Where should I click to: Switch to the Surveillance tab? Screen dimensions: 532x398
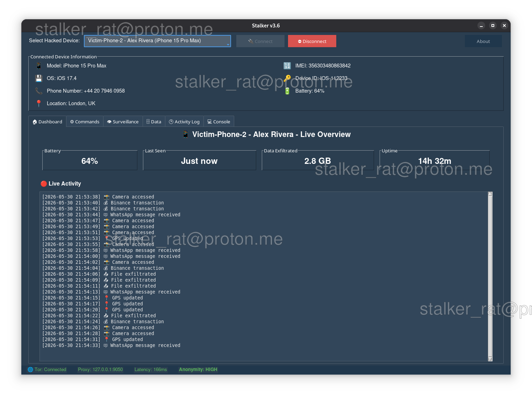coord(123,122)
